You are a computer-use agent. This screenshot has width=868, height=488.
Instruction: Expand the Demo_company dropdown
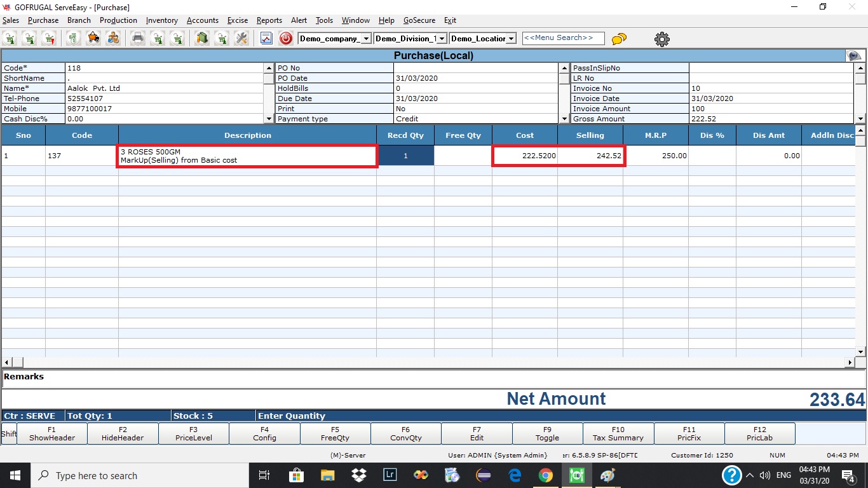click(366, 39)
